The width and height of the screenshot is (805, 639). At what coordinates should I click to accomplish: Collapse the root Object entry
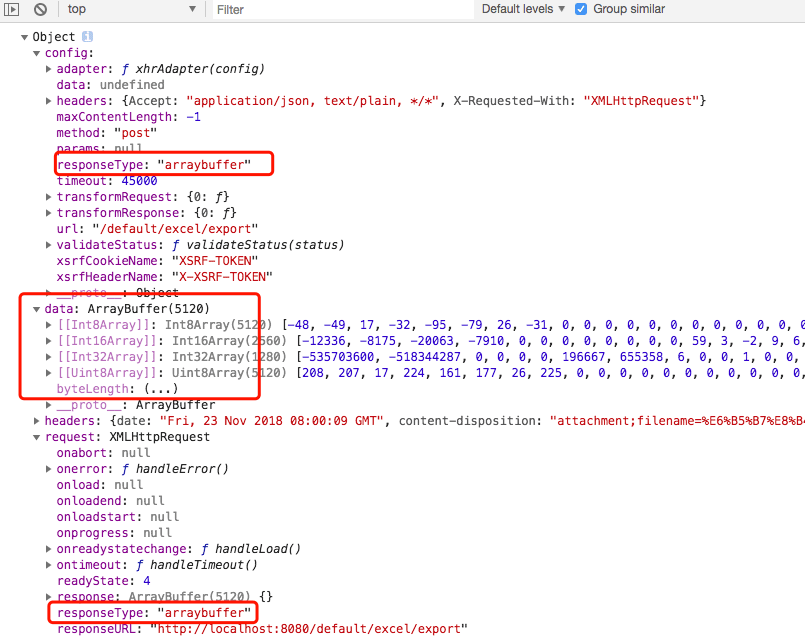click(x=24, y=37)
